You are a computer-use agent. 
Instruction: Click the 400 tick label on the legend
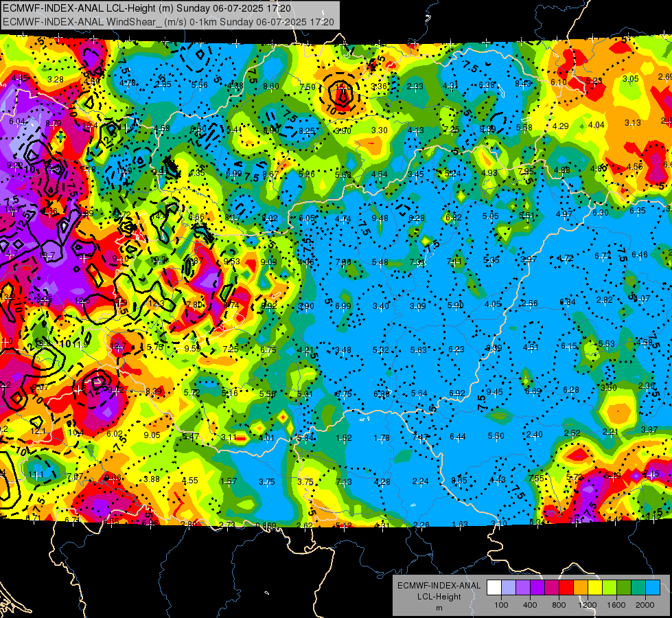(x=530, y=605)
